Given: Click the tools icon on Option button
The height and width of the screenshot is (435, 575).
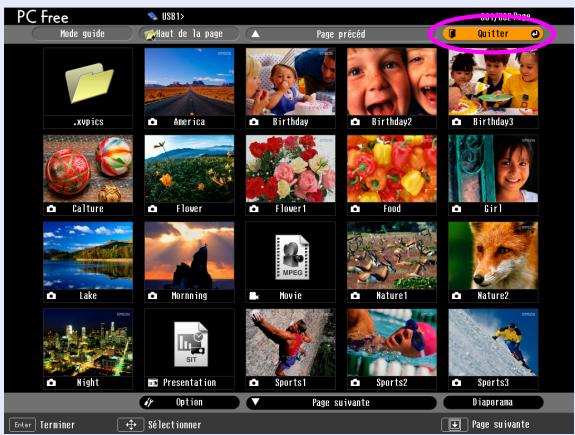Looking at the screenshot, I should pyautogui.click(x=148, y=402).
